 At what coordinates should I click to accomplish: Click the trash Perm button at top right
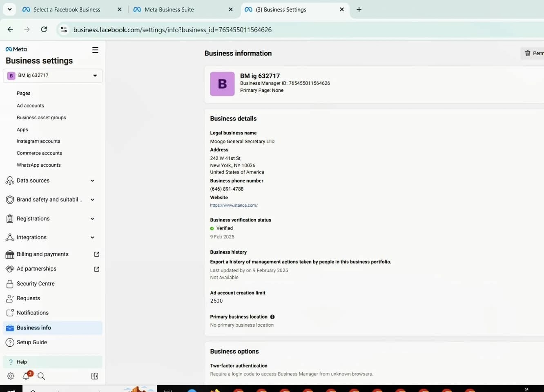(x=533, y=53)
